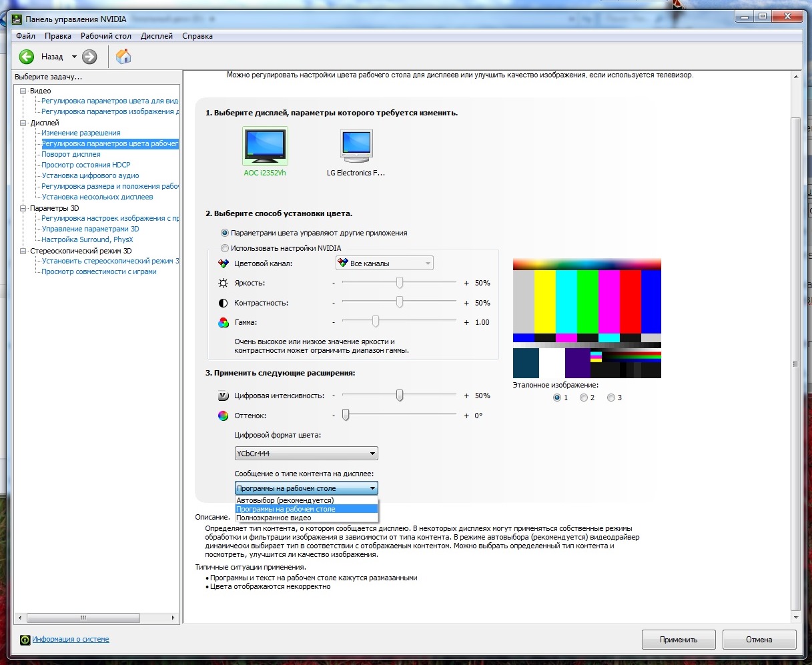
Task: Click the Гамма RGB circles icon
Action: (x=224, y=322)
